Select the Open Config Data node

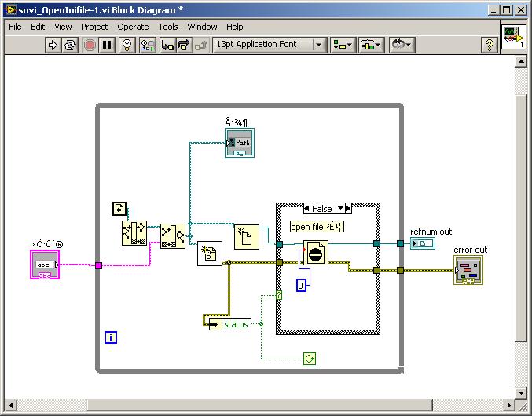pos(210,254)
